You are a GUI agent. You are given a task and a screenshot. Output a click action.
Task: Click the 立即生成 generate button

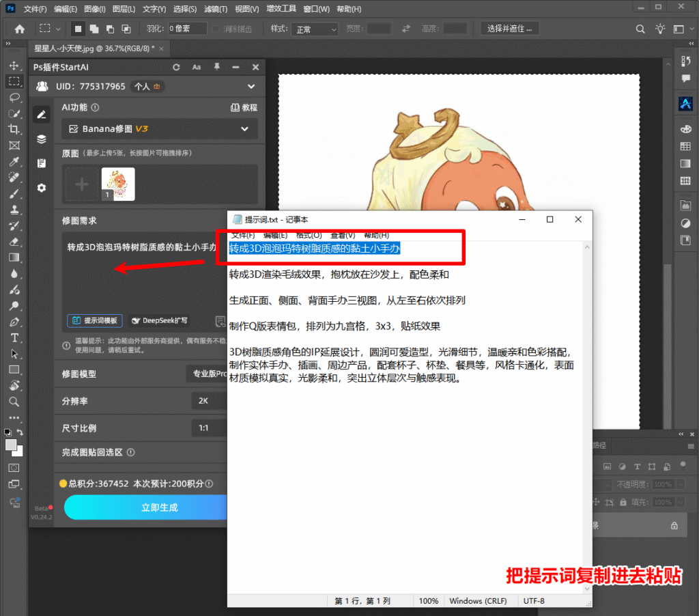tap(146, 507)
